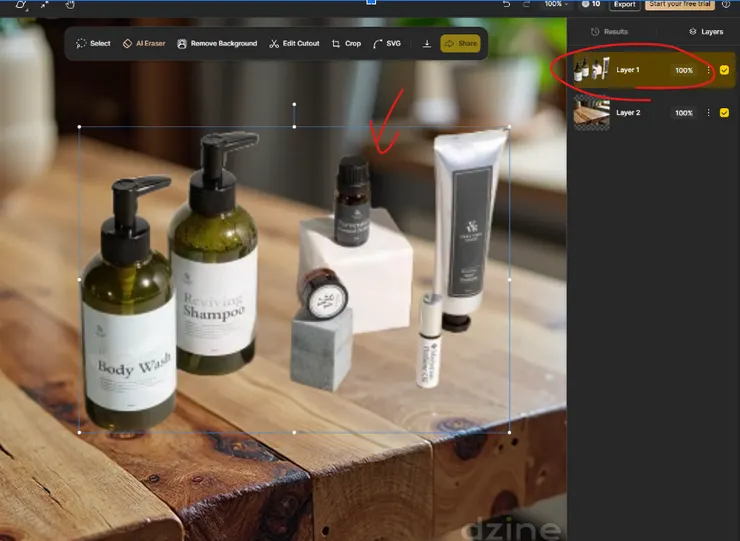740x541 pixels.
Task: Click the top-left selection corner handle
Action: pyautogui.click(x=79, y=127)
